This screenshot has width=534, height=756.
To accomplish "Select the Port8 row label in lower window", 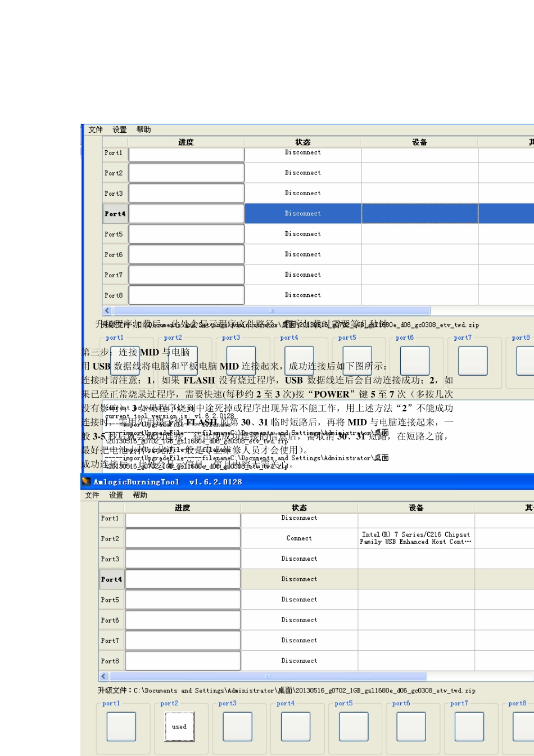I will (x=110, y=661).
